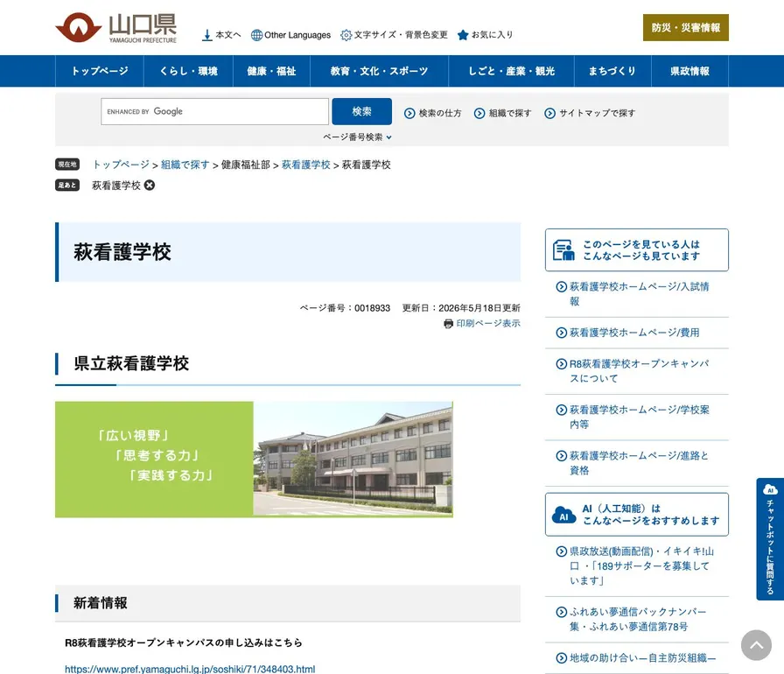
Task: Click the Yamaguchi Prefecture logo
Action: pos(116,27)
